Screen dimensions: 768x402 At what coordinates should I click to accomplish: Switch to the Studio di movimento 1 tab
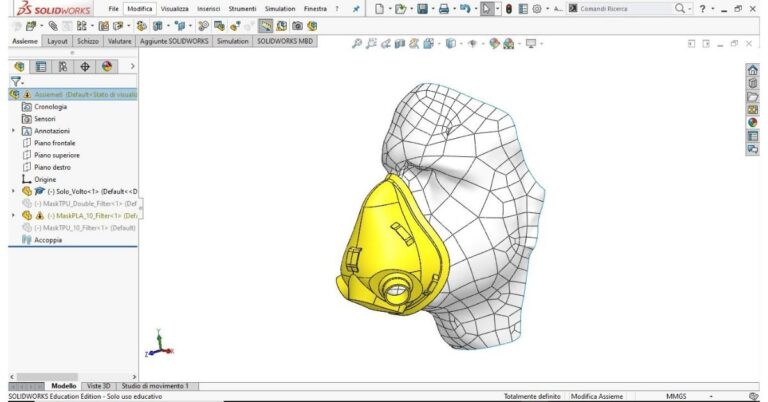tap(155, 386)
